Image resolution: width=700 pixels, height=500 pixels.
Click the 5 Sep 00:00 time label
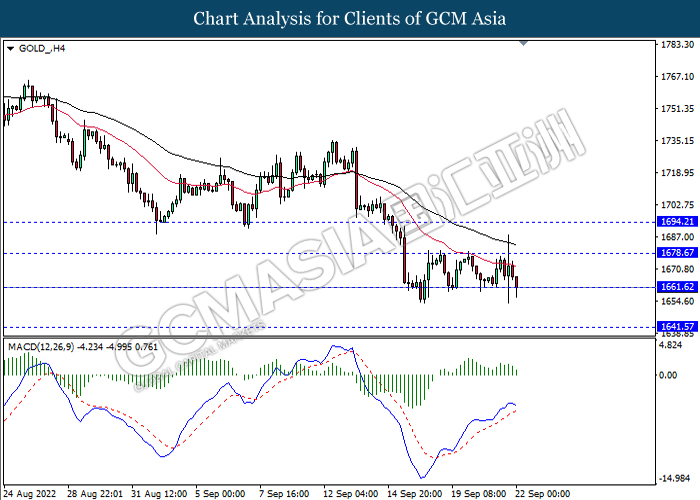(x=221, y=494)
